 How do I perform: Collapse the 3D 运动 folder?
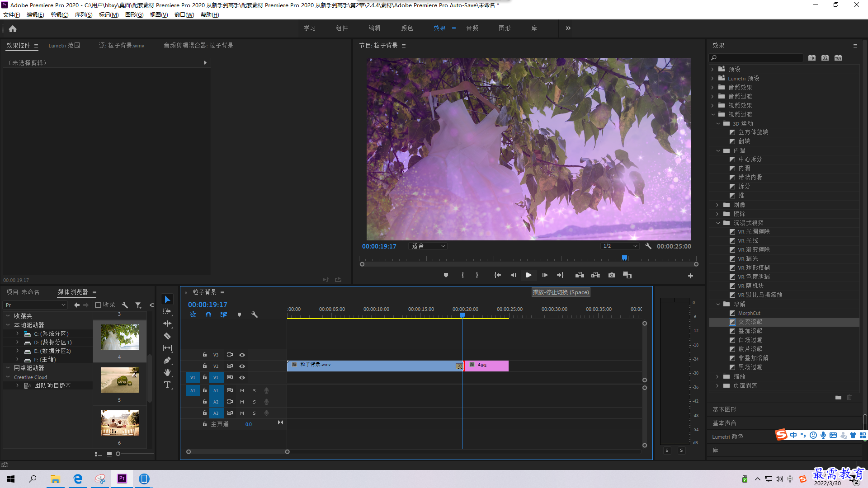(718, 123)
